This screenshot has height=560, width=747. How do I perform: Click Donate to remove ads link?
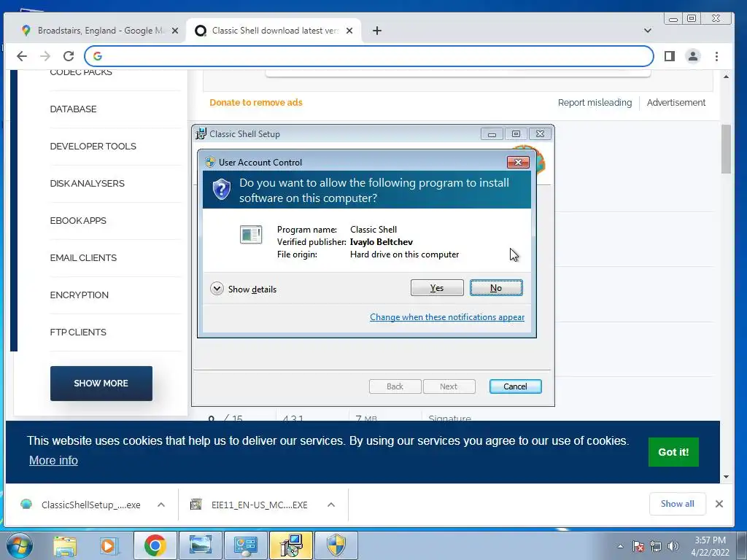(x=256, y=102)
